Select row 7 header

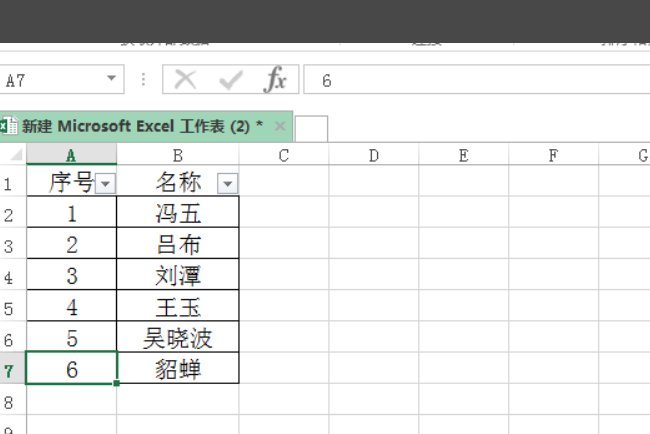[x=13, y=368]
